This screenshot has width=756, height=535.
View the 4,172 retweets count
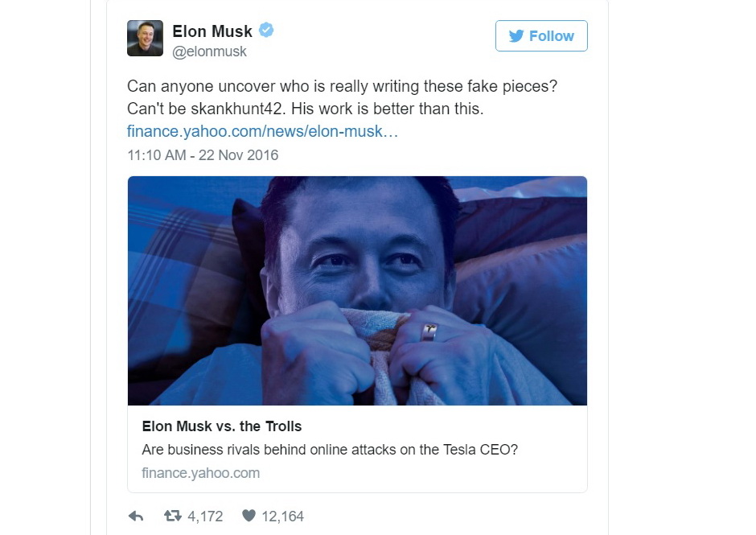(x=205, y=516)
